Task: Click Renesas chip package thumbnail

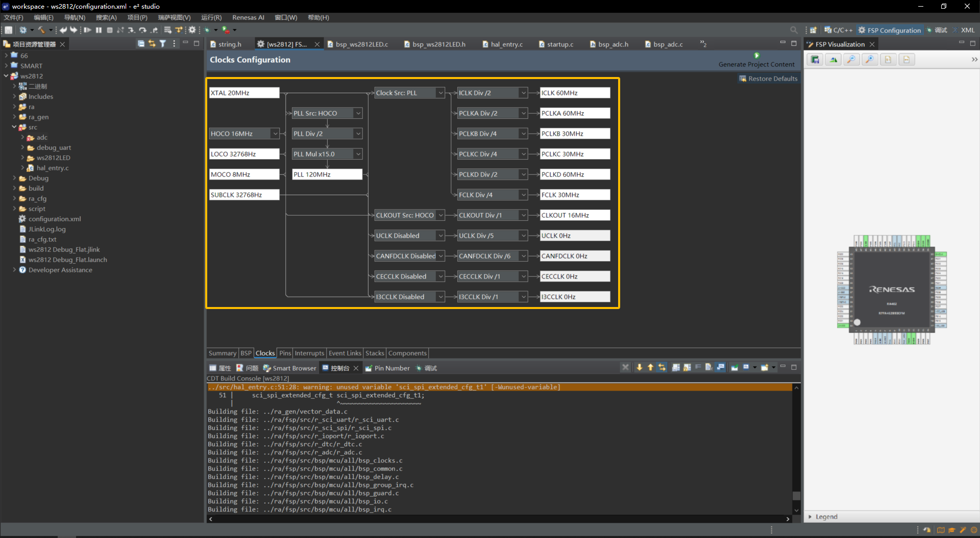Action: pos(892,290)
